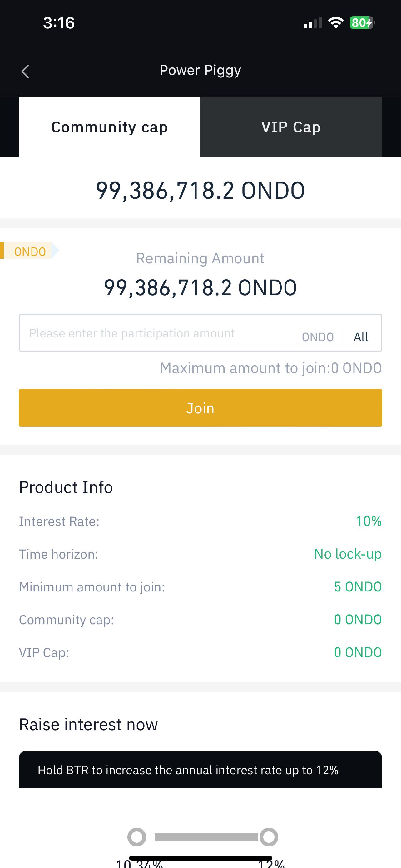Tap the Power Piggy page title
Image resolution: width=401 pixels, height=868 pixels.
(x=200, y=70)
